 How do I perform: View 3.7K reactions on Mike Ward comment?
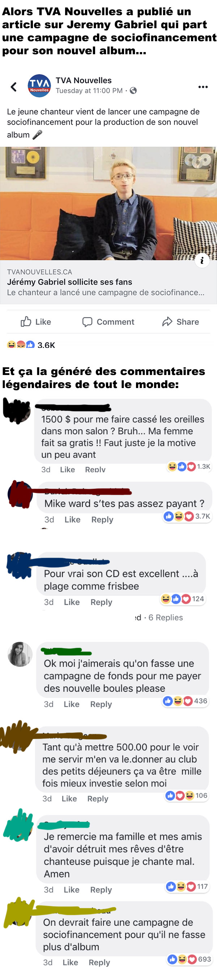(187, 516)
